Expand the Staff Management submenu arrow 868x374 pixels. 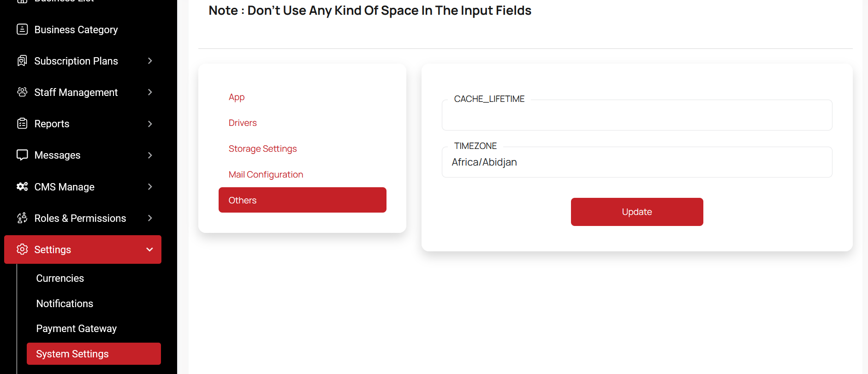pos(150,92)
